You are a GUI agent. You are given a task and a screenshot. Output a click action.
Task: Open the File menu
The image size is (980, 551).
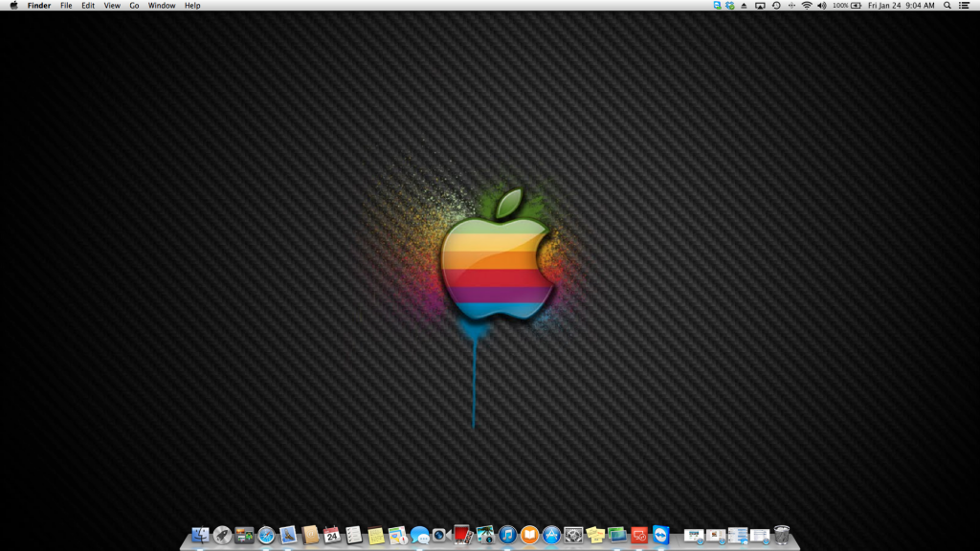coord(66,5)
